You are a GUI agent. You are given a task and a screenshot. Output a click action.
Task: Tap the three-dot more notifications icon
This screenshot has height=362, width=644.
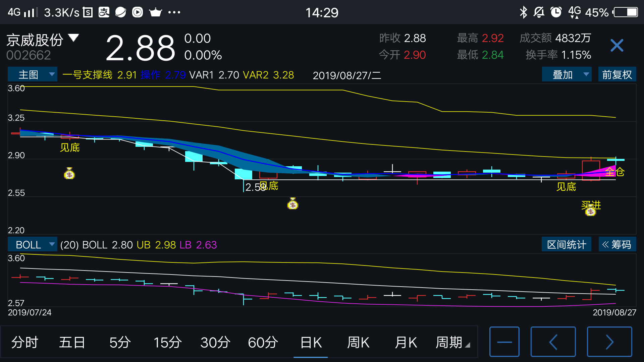[174, 12]
